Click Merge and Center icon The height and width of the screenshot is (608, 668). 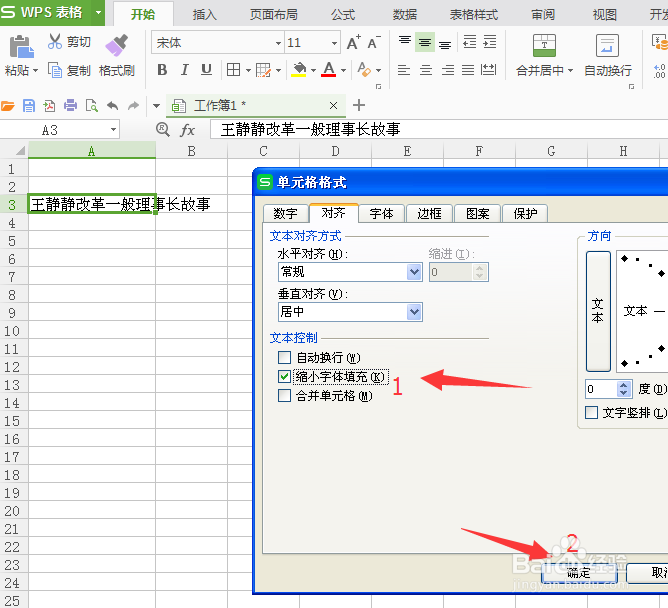[544, 46]
